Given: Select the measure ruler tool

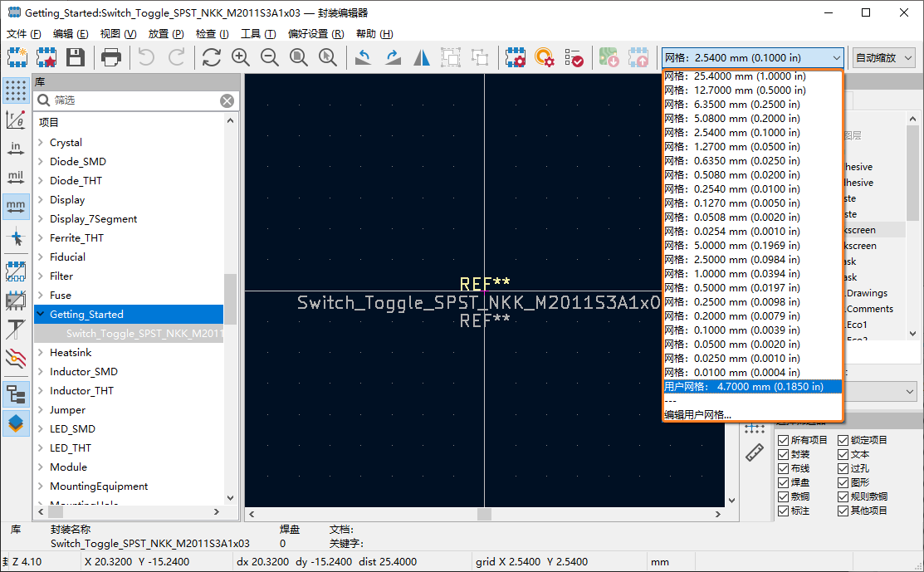Looking at the screenshot, I should click(x=755, y=452).
